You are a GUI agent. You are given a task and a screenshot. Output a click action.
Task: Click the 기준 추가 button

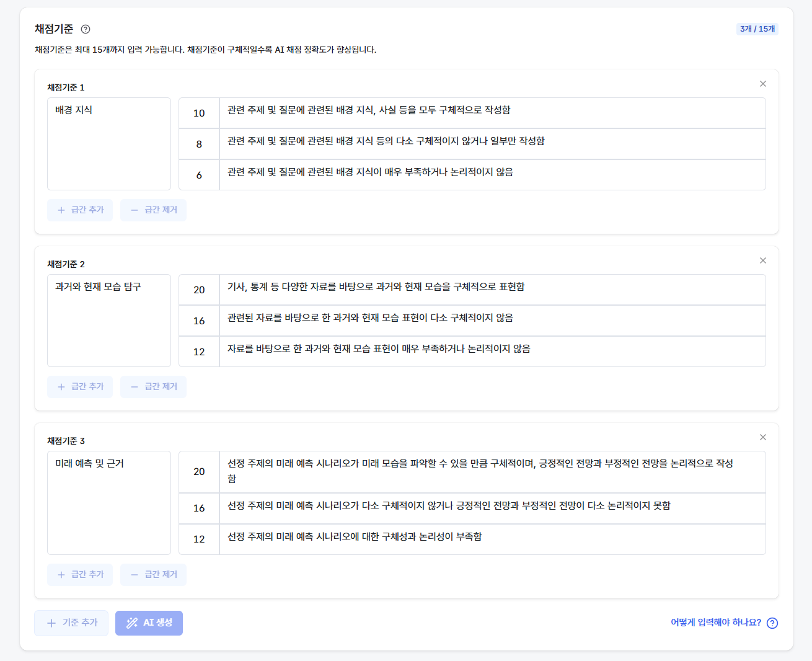click(71, 623)
